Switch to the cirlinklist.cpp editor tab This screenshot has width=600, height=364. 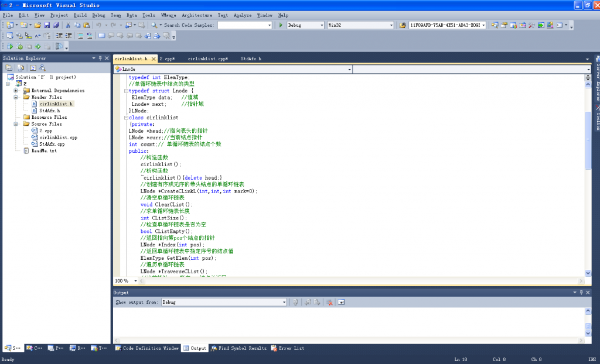[207, 59]
